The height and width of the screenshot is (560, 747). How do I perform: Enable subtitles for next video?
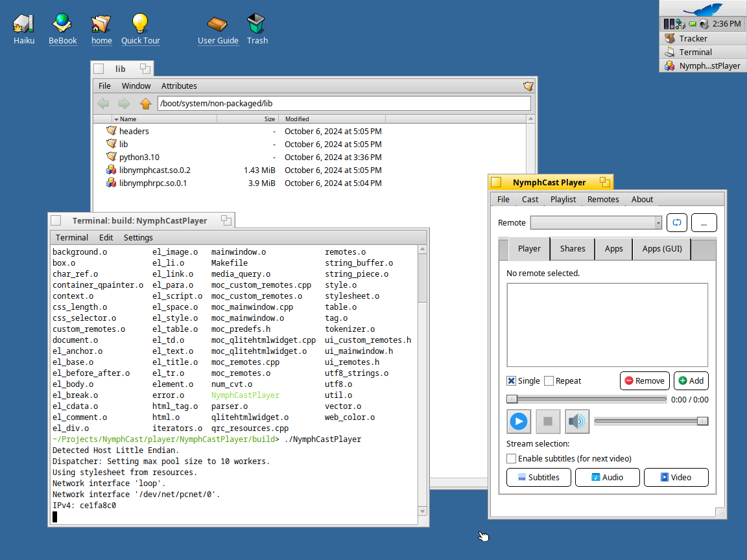click(512, 459)
